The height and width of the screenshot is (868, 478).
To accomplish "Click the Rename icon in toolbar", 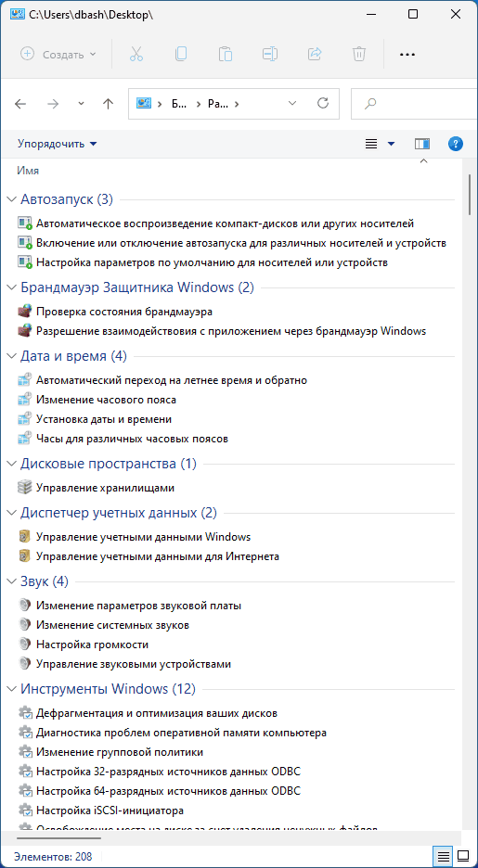I will [270, 54].
